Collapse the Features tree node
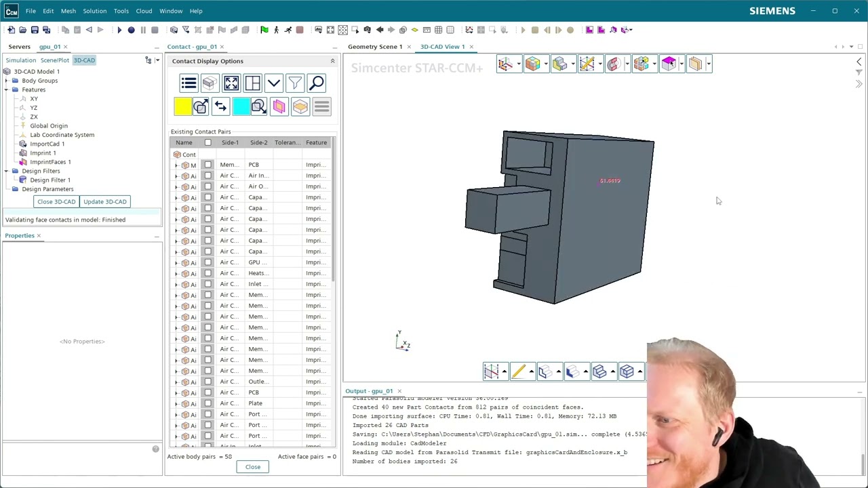The image size is (868, 488). (6, 89)
